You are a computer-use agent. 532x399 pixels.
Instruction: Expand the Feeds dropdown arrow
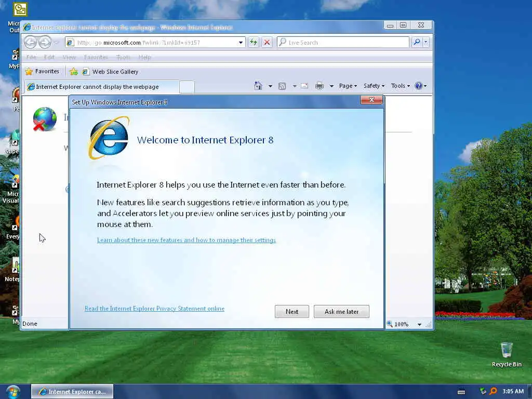(x=295, y=86)
